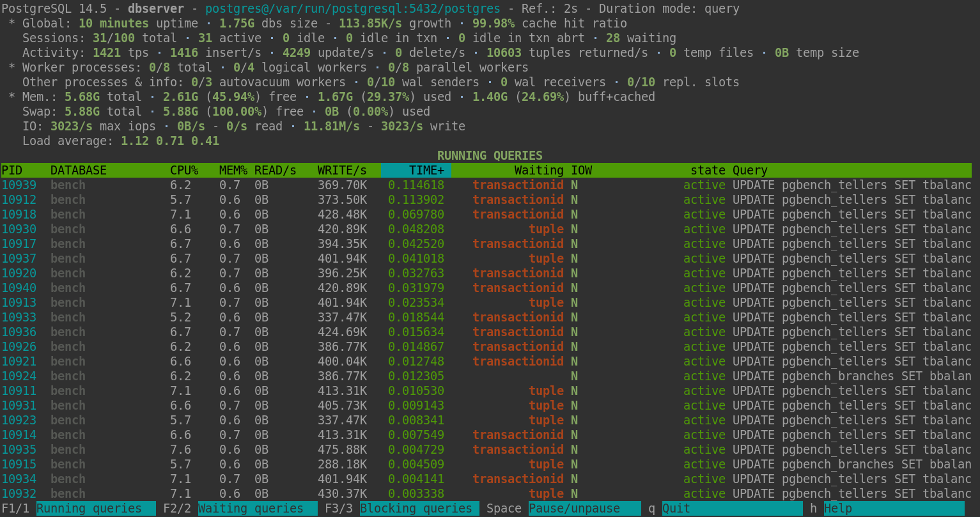Select process PID 10917
The image size is (980, 517).
pyautogui.click(x=19, y=244)
